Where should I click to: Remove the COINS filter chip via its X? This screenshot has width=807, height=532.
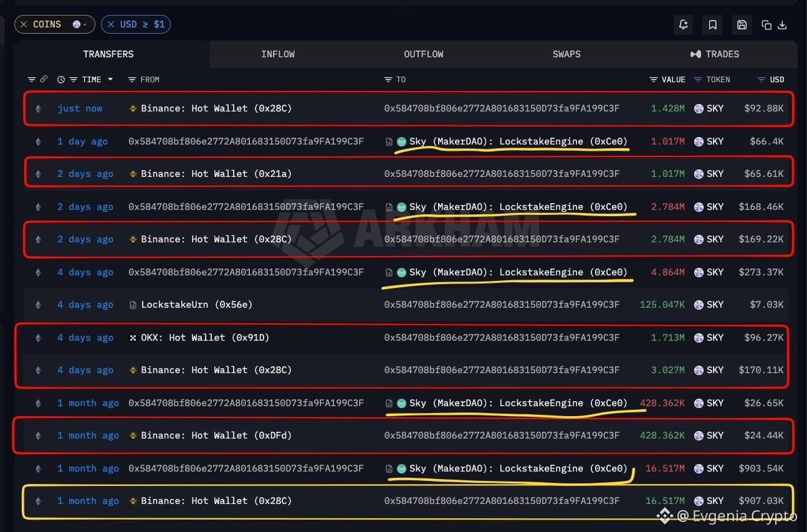tap(24, 24)
